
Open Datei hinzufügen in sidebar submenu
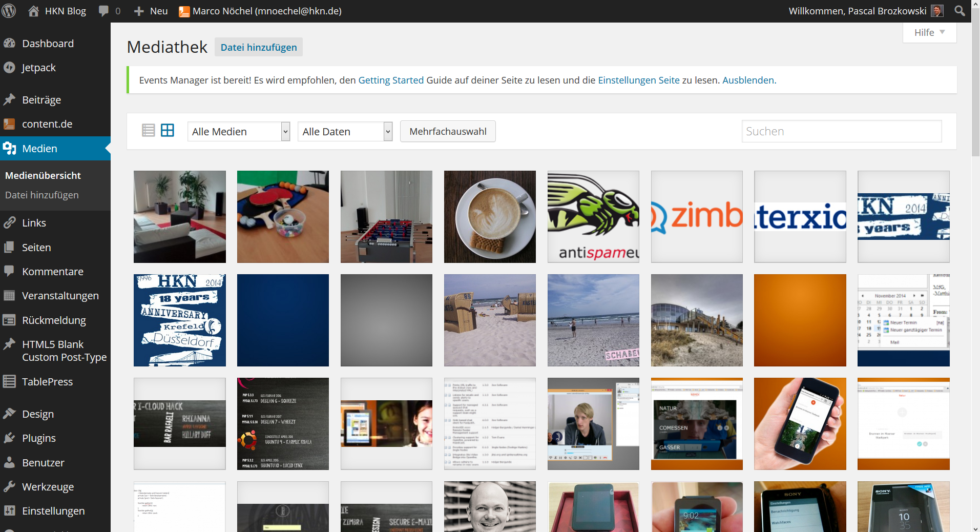pyautogui.click(x=42, y=195)
